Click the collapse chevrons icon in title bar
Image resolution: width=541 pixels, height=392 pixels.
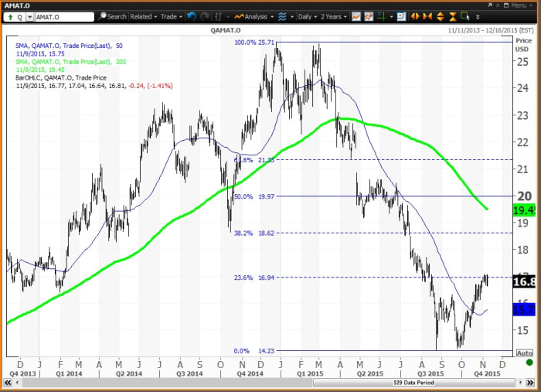[x=498, y=5]
